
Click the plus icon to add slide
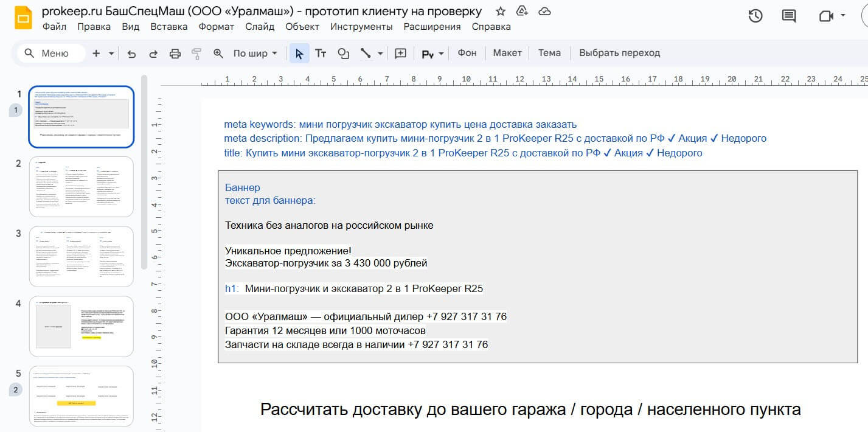pos(96,53)
